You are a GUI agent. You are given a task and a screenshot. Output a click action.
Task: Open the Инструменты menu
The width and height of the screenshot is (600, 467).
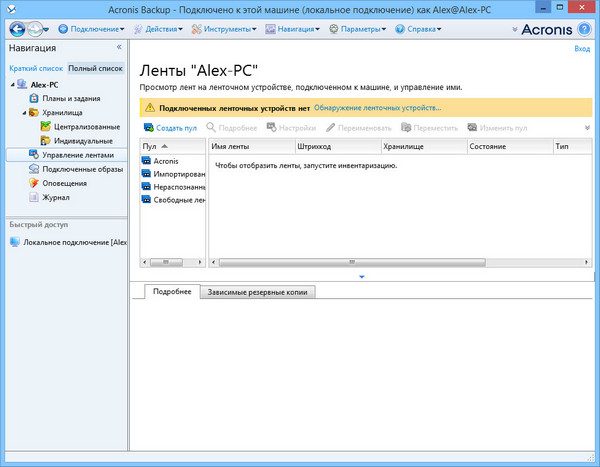click(x=226, y=28)
